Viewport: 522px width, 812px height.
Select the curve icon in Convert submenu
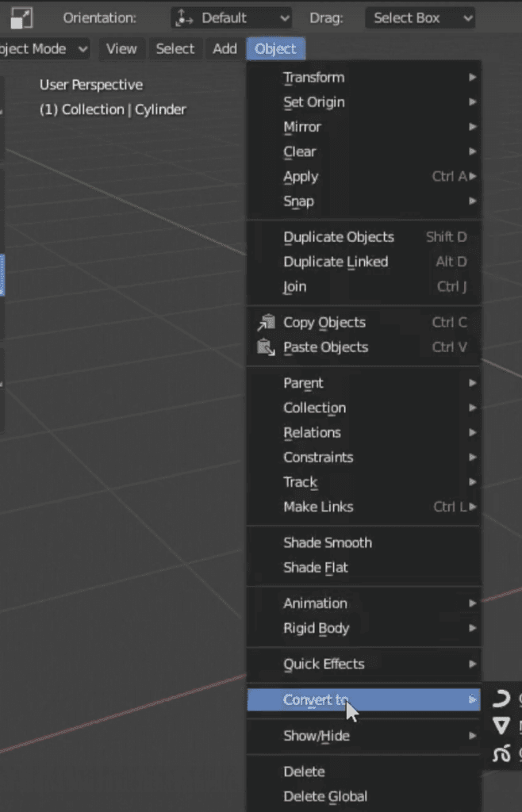click(x=501, y=700)
